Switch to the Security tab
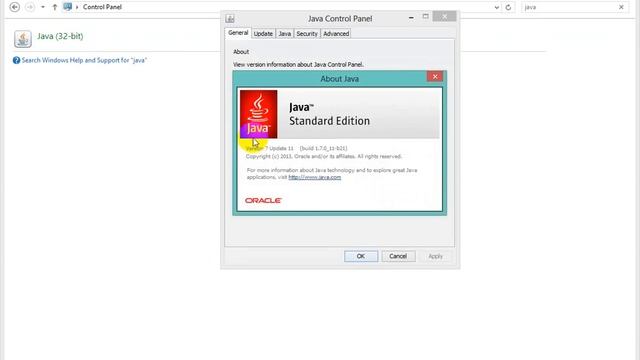 (x=307, y=33)
